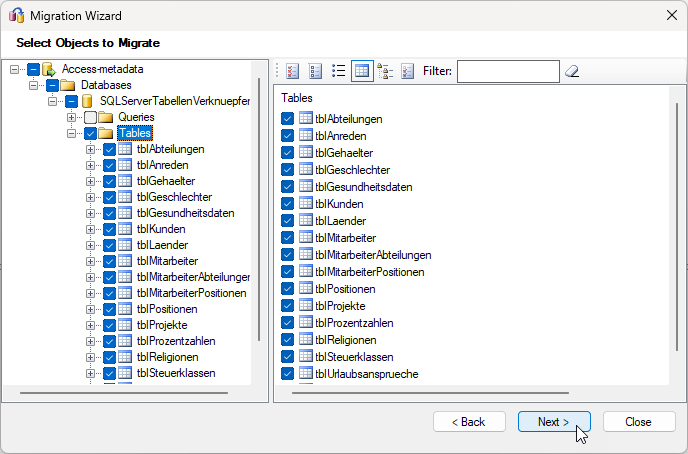Go back with the Back button
688x454 pixels.
[x=468, y=422]
